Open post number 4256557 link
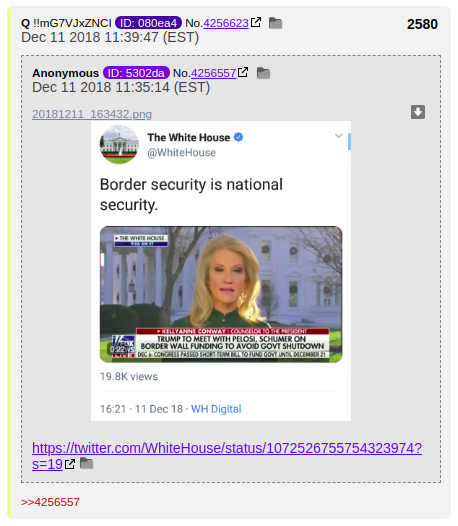Screen dimensions: 458x526 point(213,73)
